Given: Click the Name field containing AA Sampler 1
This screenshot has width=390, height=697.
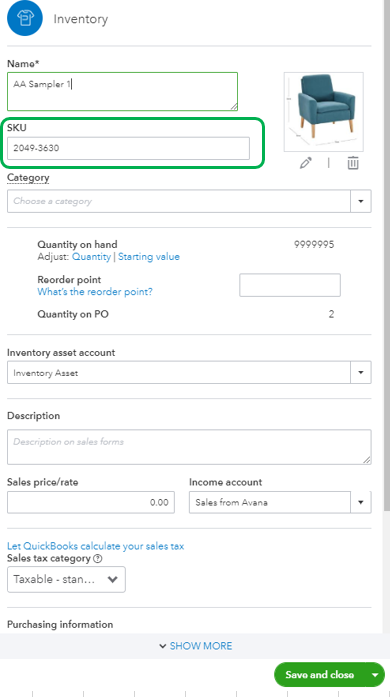Looking at the screenshot, I should [122, 92].
